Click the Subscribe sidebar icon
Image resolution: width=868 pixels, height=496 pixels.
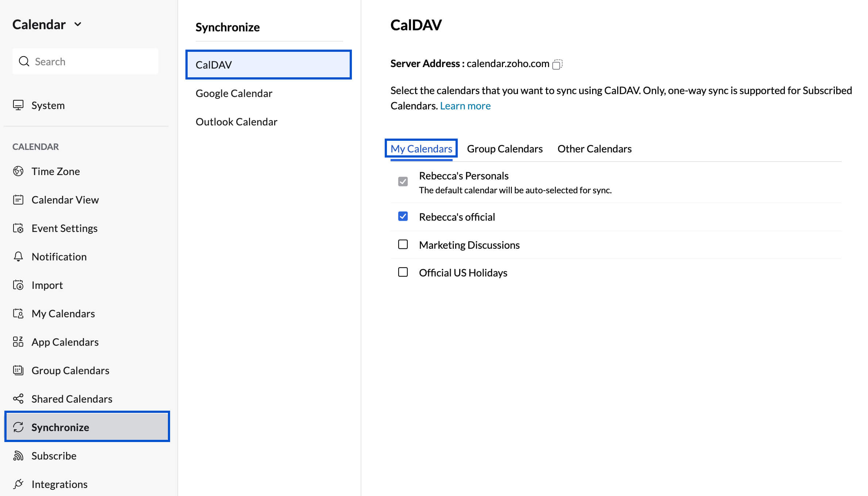coord(19,456)
